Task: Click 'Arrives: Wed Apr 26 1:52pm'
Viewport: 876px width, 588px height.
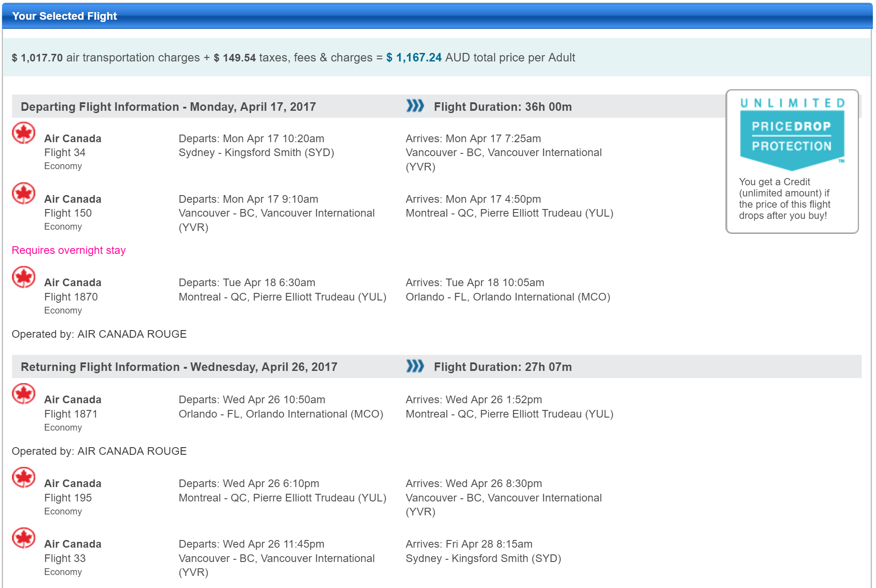Action: pyautogui.click(x=474, y=400)
